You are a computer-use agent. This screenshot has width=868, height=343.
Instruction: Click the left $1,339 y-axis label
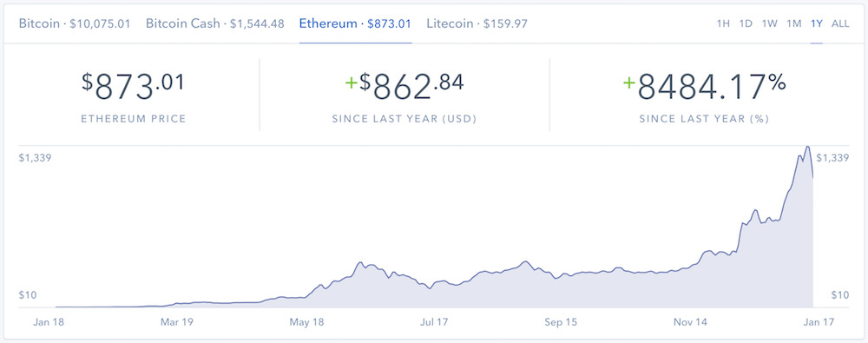tap(35, 158)
